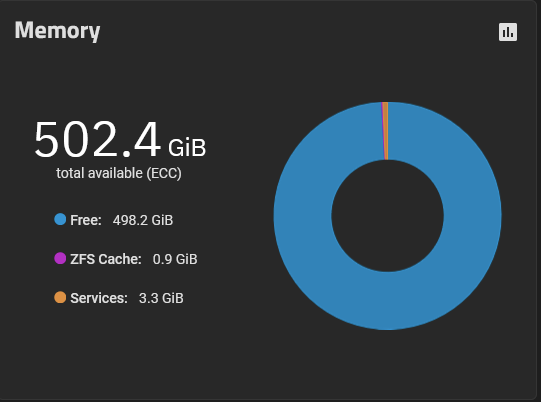541x402 pixels.
Task: Open memory reports via bar chart icon
Action: [508, 32]
